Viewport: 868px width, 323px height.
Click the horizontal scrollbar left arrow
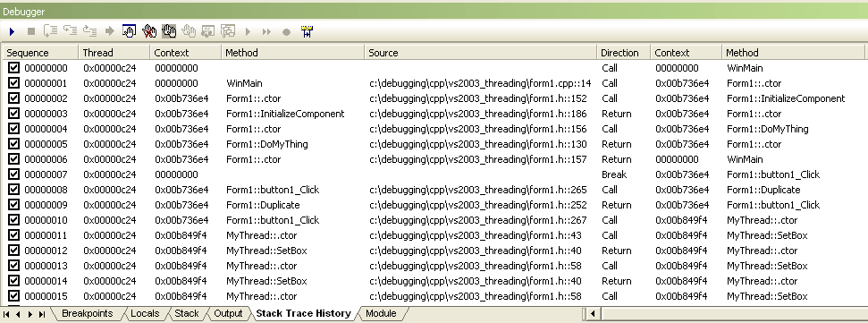pyautogui.click(x=593, y=314)
